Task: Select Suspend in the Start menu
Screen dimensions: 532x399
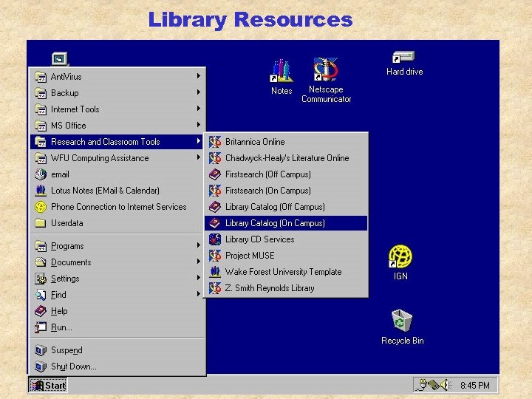Action: click(117, 350)
